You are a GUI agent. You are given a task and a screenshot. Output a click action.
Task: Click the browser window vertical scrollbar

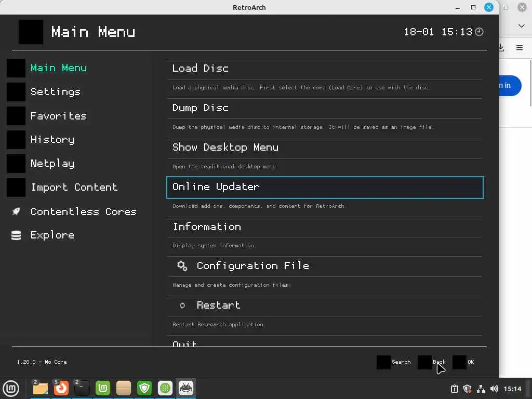530,83
